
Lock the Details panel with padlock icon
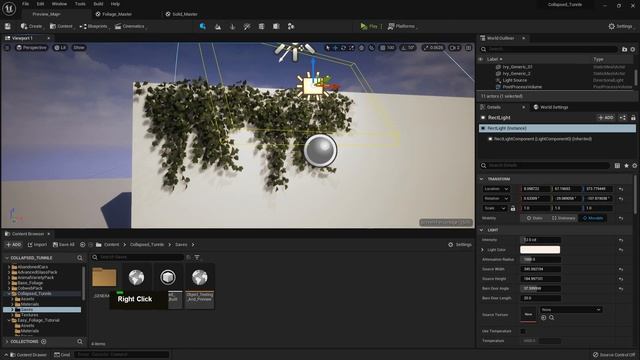pos(633,118)
